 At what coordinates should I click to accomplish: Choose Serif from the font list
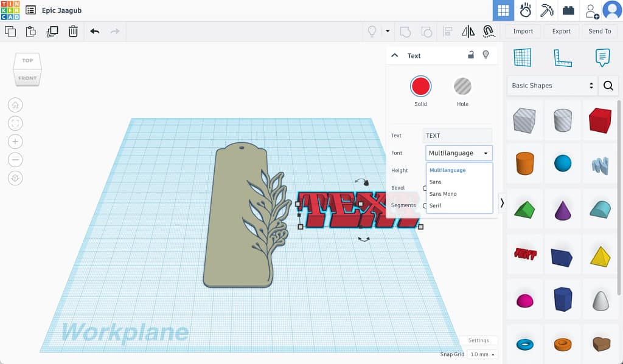[x=436, y=205]
